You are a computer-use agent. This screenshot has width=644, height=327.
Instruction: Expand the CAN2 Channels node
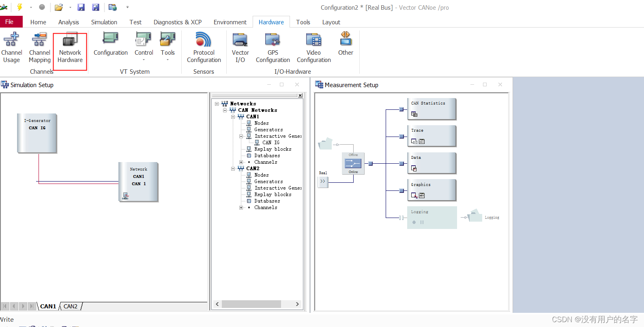tap(241, 207)
